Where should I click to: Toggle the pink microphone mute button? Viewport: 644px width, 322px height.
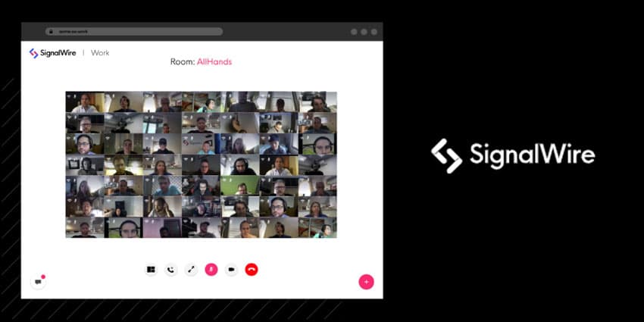[x=211, y=270]
